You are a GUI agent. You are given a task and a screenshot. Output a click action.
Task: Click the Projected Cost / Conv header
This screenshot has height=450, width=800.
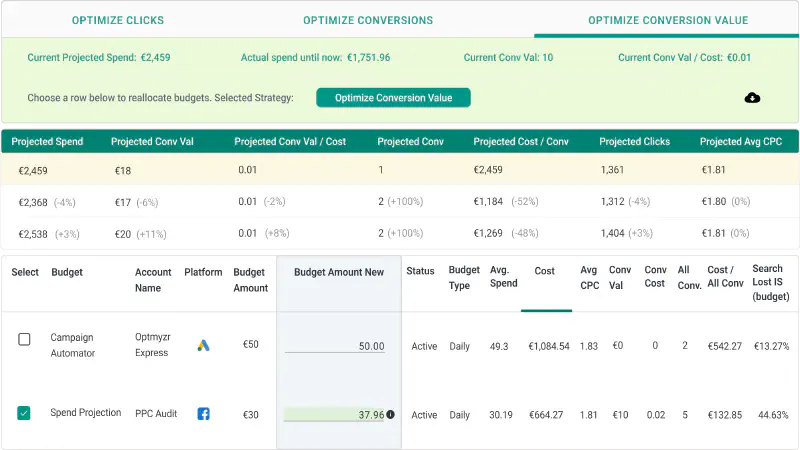[520, 141]
